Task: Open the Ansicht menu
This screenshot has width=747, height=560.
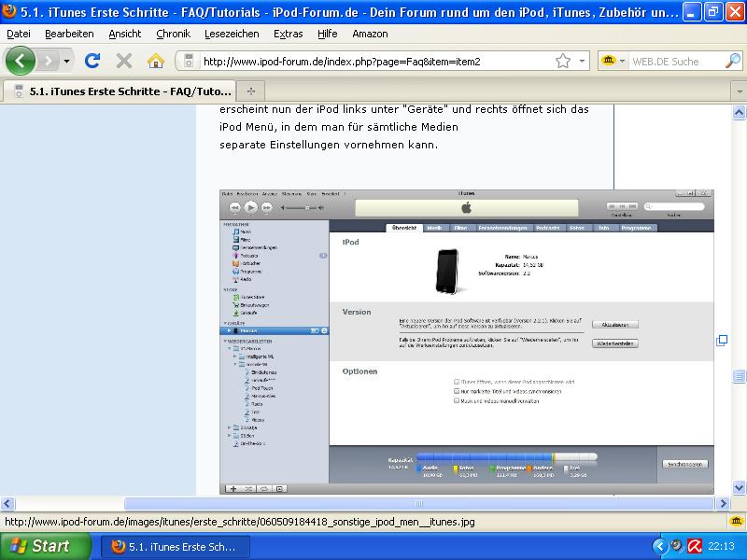Action: click(125, 34)
